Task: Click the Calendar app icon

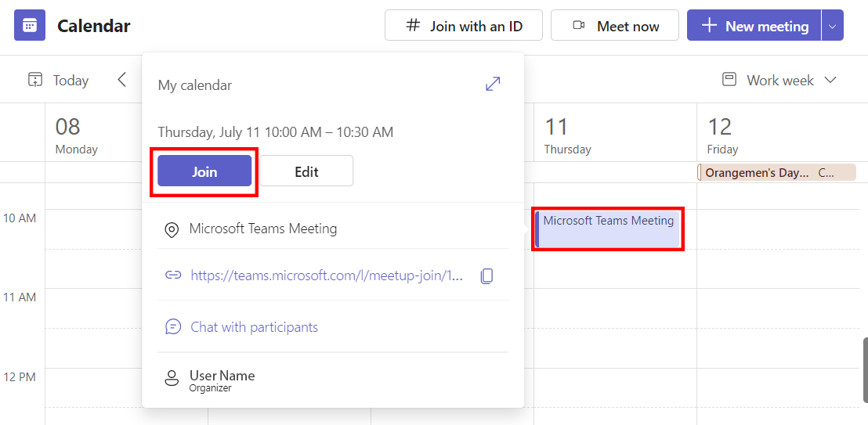Action: [x=30, y=26]
